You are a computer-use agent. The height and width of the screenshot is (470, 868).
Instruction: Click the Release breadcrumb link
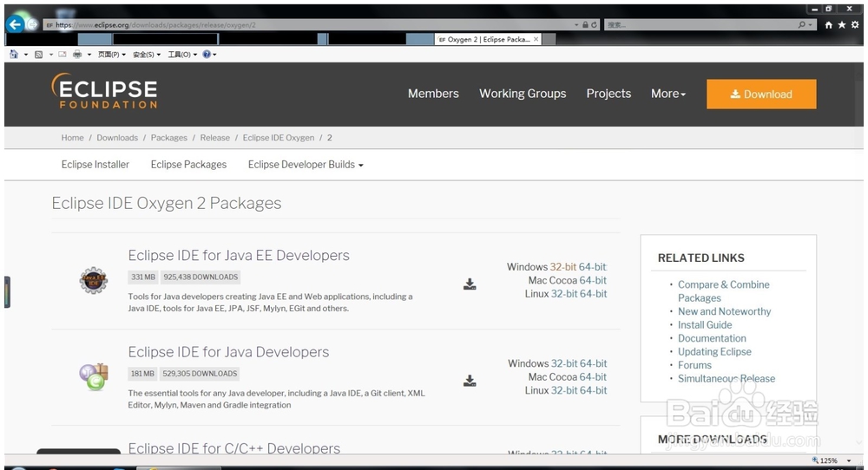tap(214, 138)
